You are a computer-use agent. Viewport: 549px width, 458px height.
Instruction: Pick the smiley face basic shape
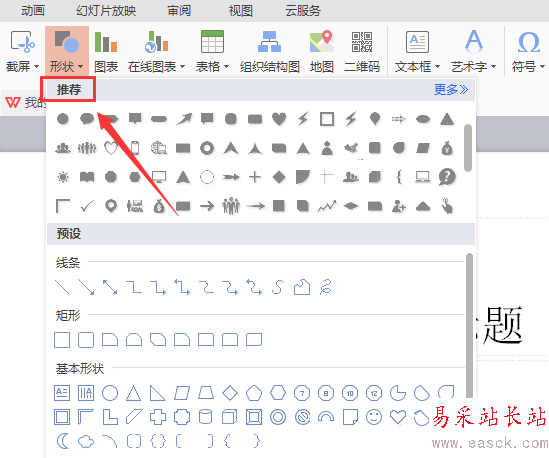(374, 417)
